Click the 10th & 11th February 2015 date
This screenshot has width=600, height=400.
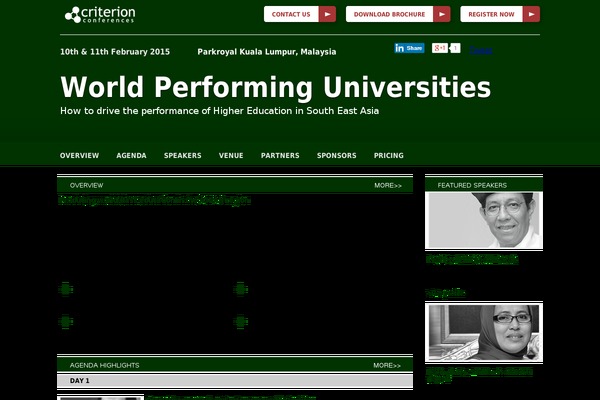tap(115, 52)
